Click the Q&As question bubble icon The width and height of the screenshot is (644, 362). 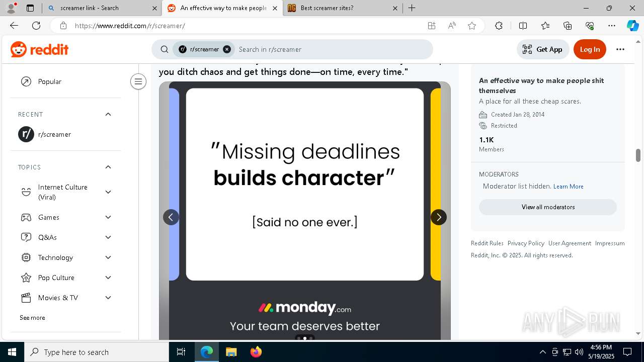pyautogui.click(x=26, y=237)
